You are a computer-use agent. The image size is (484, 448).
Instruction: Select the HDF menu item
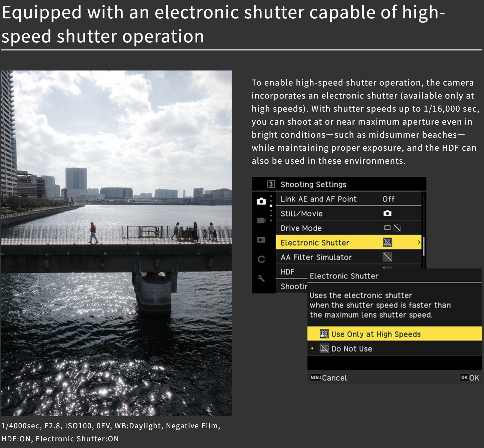[288, 272]
